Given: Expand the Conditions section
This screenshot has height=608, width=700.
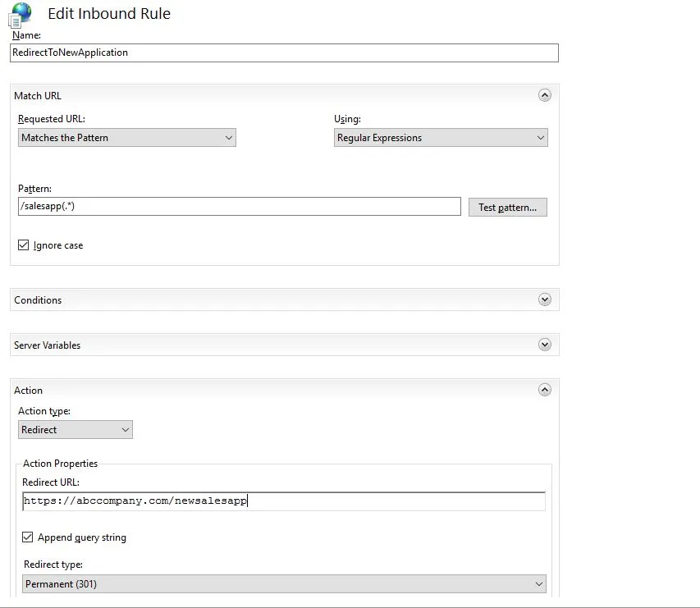Looking at the screenshot, I should click(x=544, y=299).
